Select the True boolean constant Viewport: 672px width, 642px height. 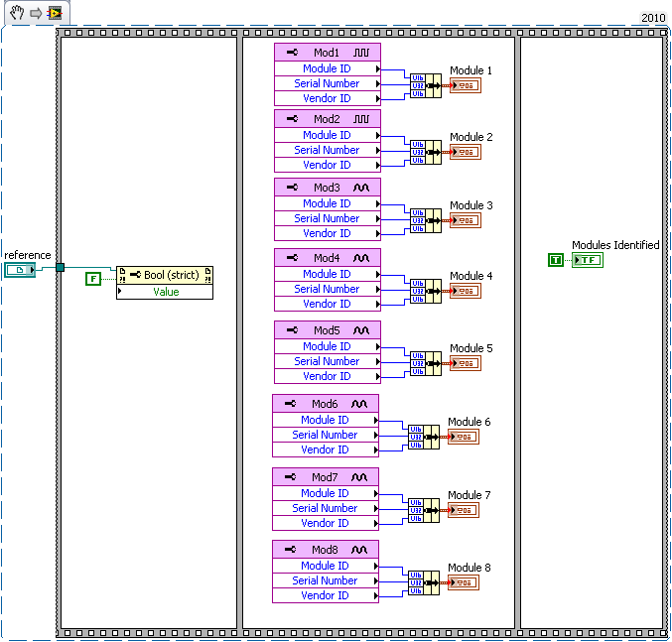(x=556, y=260)
